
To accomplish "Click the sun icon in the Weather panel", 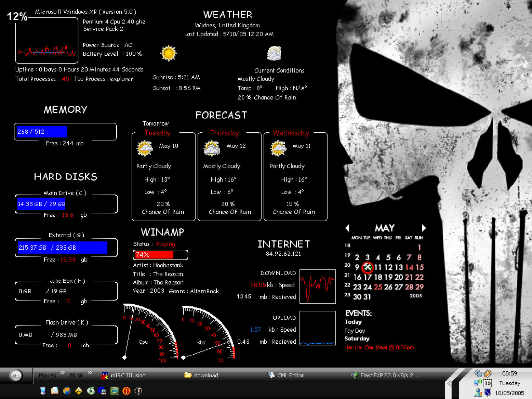I will click(x=168, y=53).
